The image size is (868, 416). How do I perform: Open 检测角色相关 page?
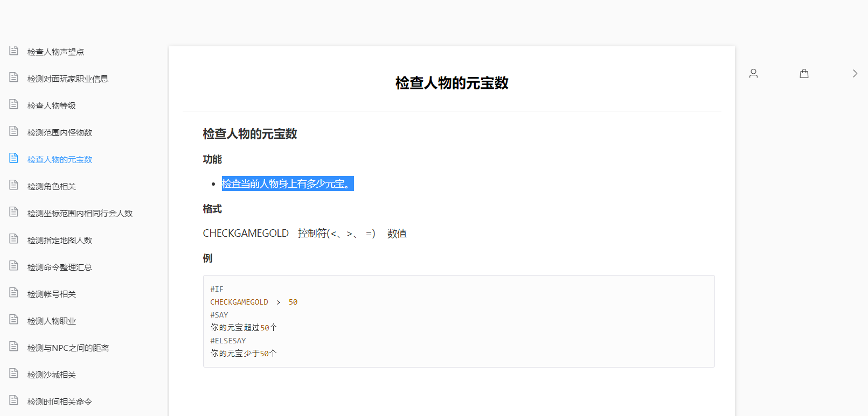click(52, 187)
